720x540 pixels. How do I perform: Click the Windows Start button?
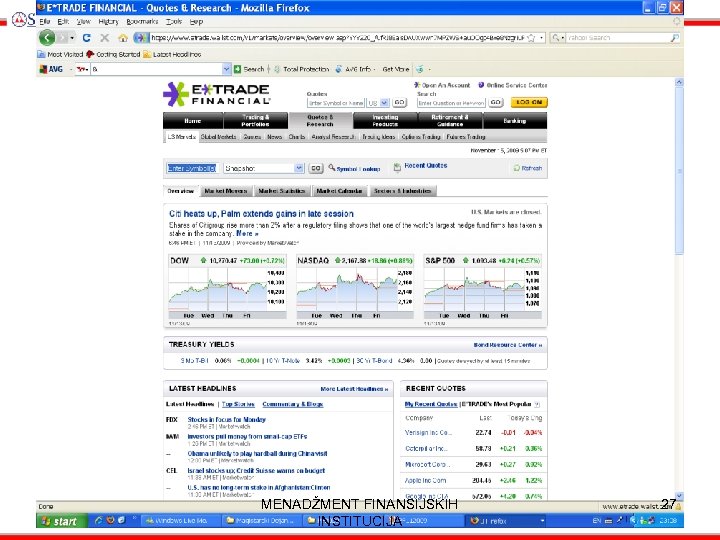coord(62,521)
